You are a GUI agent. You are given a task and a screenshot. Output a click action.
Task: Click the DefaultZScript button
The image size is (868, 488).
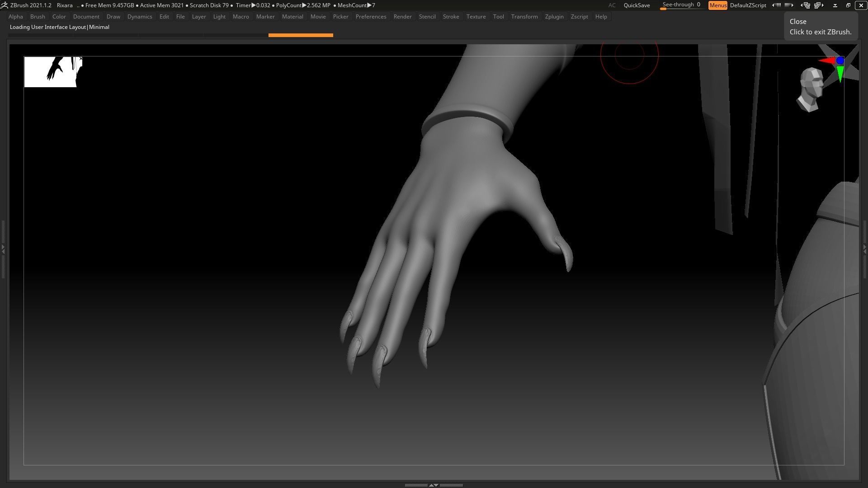click(748, 5)
